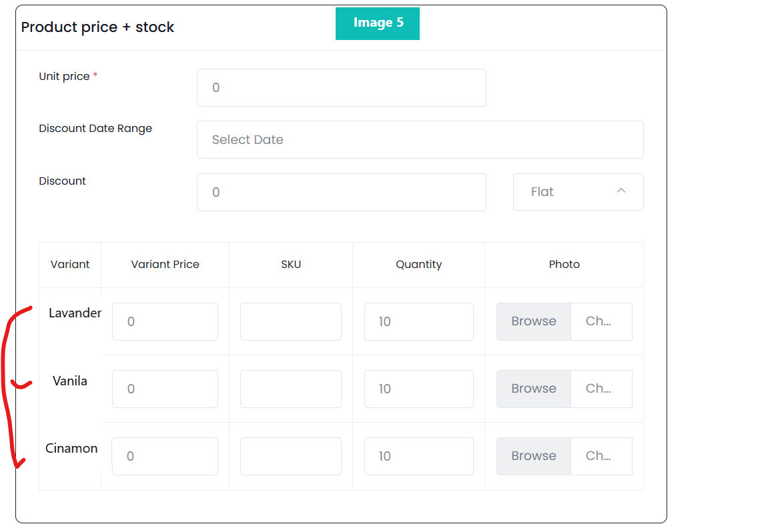Screen dimensions: 780x532
Task: Set Lavander quantity field
Action: (x=419, y=322)
